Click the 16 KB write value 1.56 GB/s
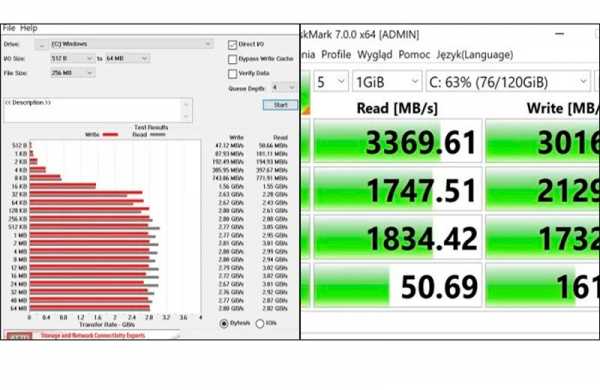Viewport: 600px width, 390px height. [231, 186]
